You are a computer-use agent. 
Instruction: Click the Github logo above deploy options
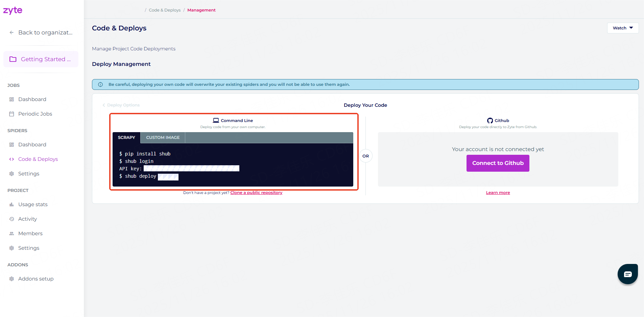(x=490, y=120)
